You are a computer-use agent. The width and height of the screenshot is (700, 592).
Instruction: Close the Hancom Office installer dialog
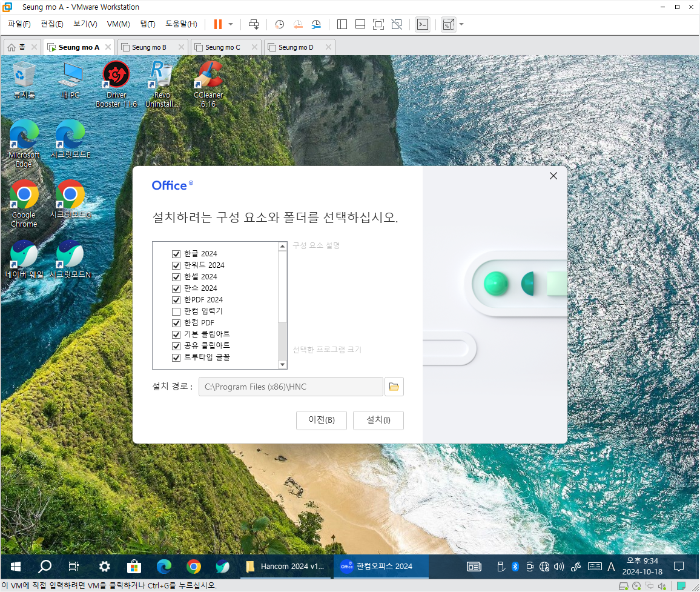[553, 176]
